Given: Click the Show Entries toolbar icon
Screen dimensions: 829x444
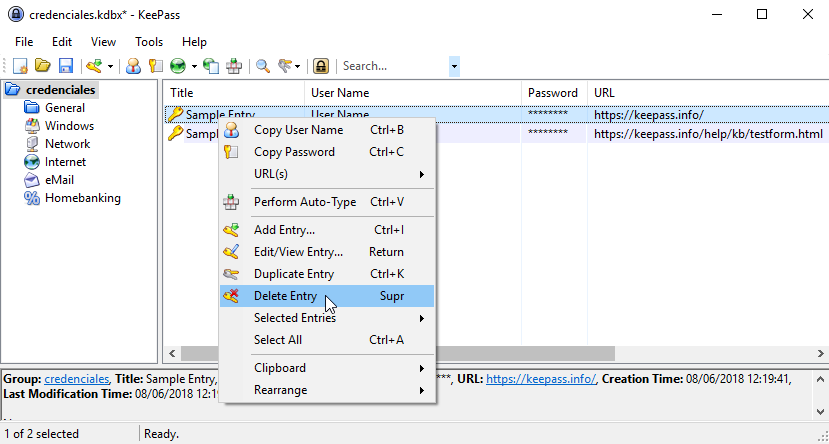Looking at the screenshot, I should pyautogui.click(x=284, y=66).
